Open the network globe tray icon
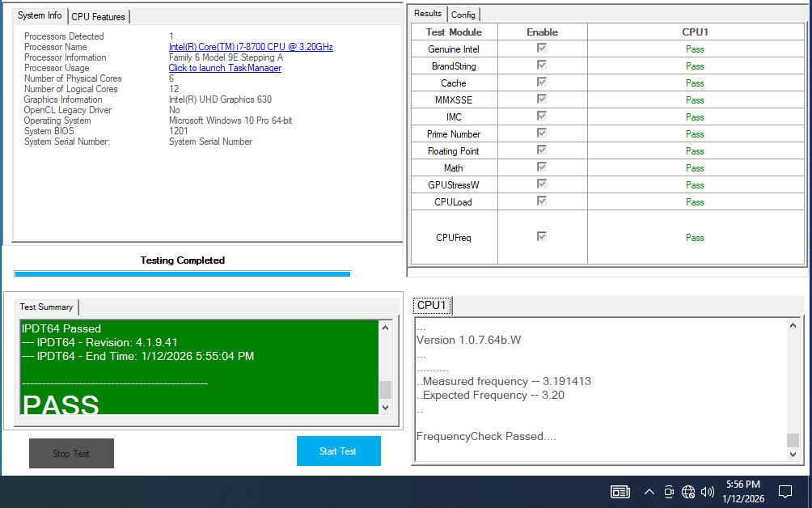Screen dimensions: 812x508 coord(688,492)
